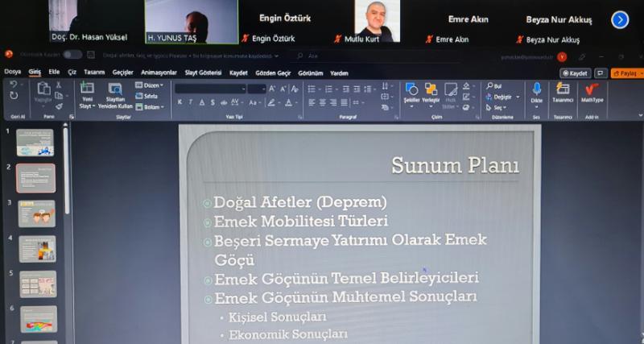This screenshot has width=644, height=344.
Task: Switch to the Tasarım tab
Action: 94,73
